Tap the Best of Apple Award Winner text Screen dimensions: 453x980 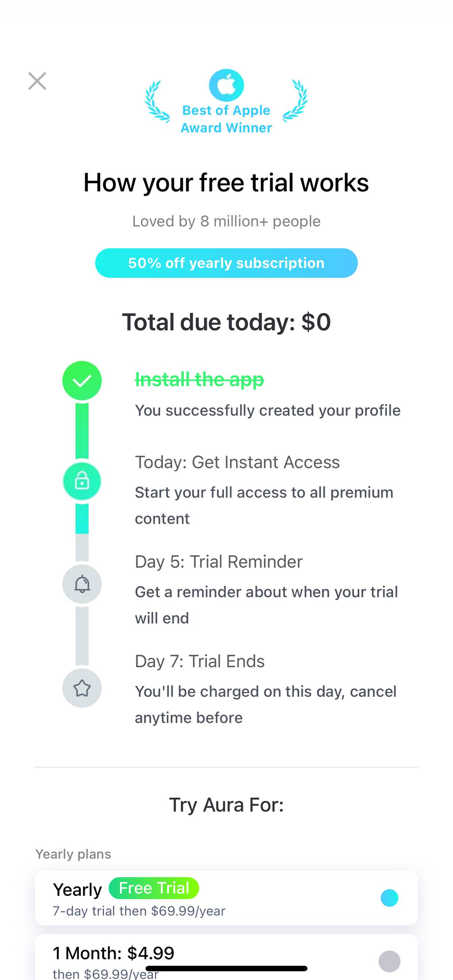226,119
